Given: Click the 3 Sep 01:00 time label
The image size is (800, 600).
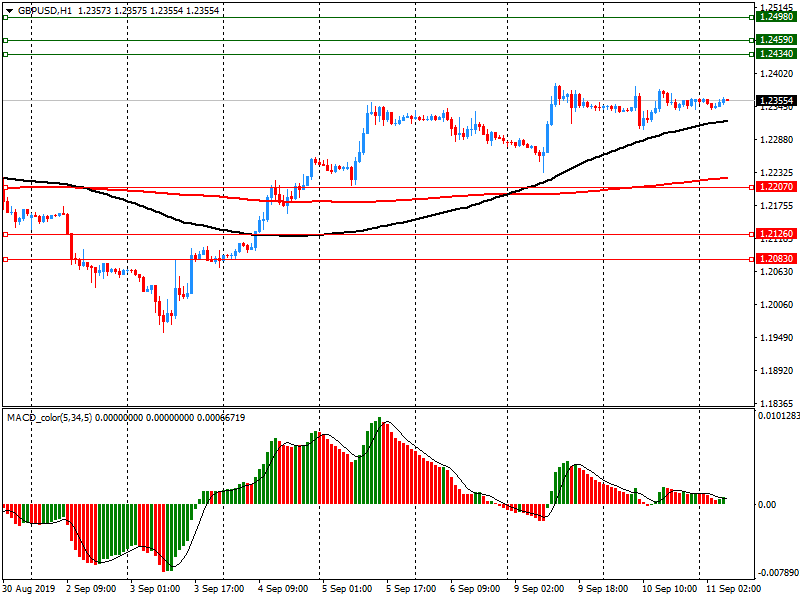Looking at the screenshot, I should (x=155, y=589).
